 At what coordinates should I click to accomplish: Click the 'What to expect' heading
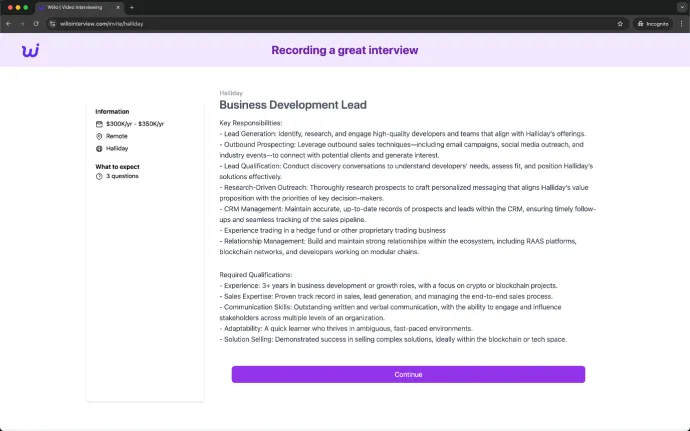coord(117,167)
